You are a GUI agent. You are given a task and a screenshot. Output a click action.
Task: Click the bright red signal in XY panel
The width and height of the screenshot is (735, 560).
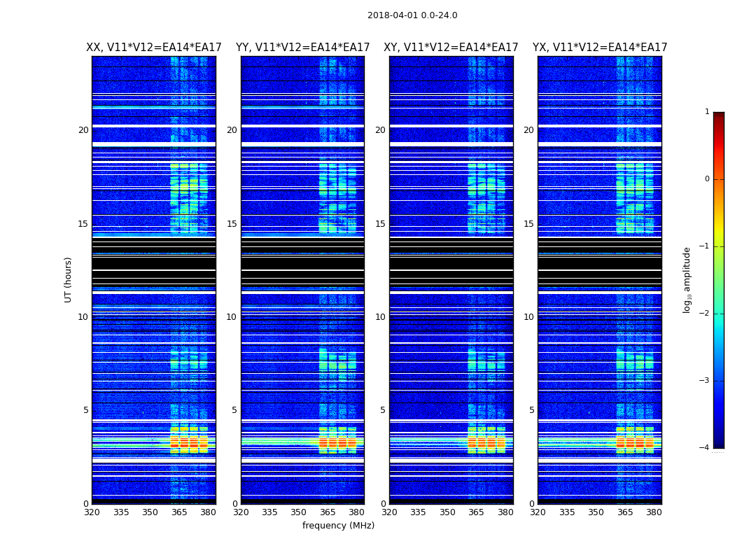(482, 443)
